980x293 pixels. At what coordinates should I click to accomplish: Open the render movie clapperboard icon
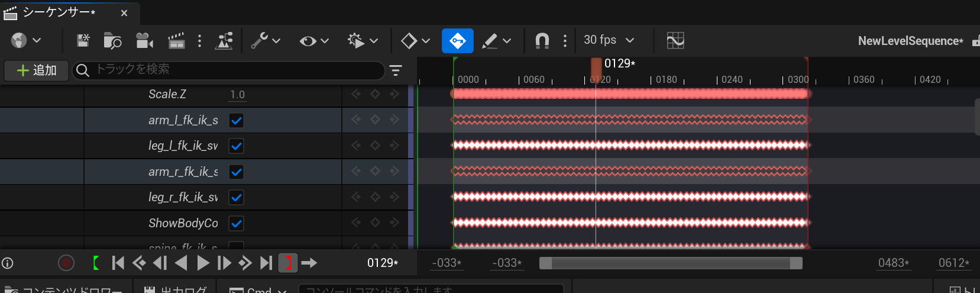pyautogui.click(x=176, y=40)
